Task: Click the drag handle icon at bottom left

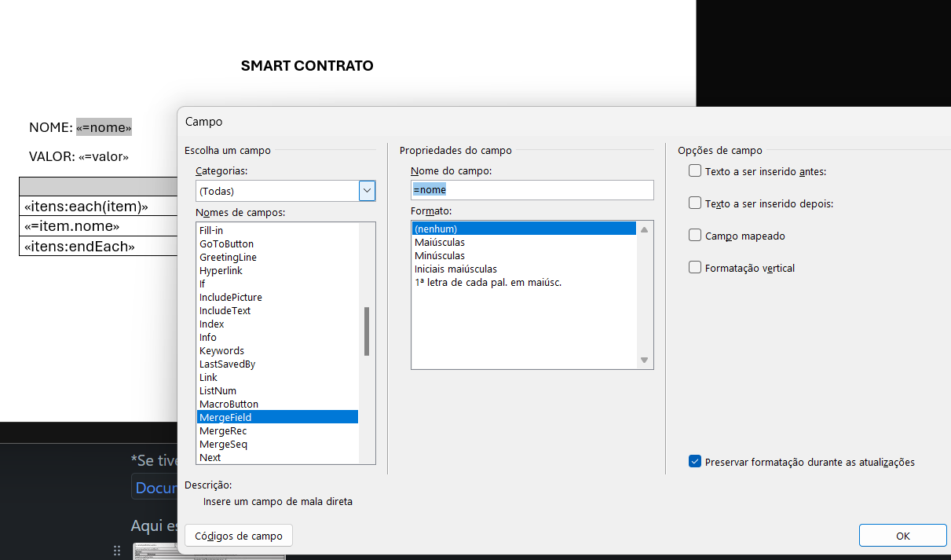Action: pyautogui.click(x=117, y=551)
